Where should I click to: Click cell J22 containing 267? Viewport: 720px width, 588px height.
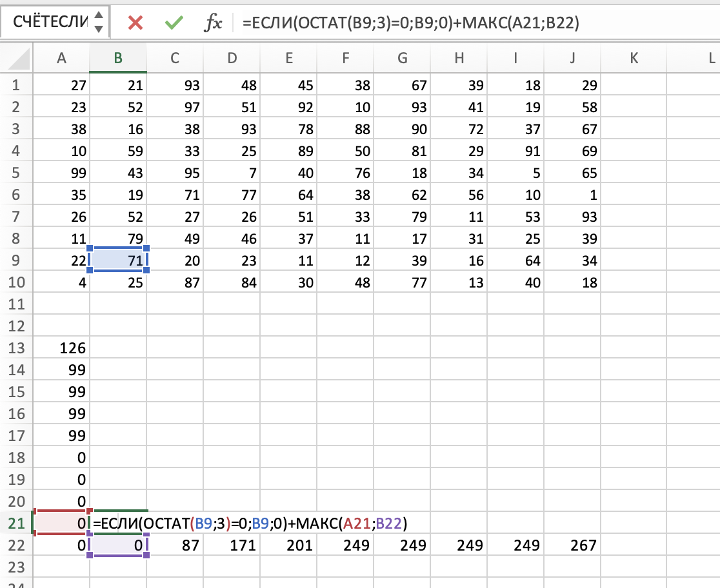(572, 545)
